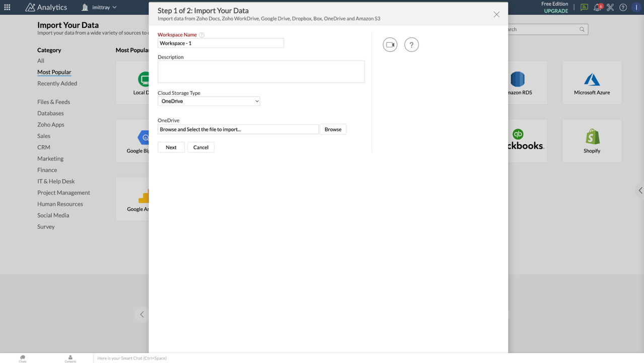The height and width of the screenshot is (363, 644).
Task: Click the Next button
Action: tap(171, 147)
